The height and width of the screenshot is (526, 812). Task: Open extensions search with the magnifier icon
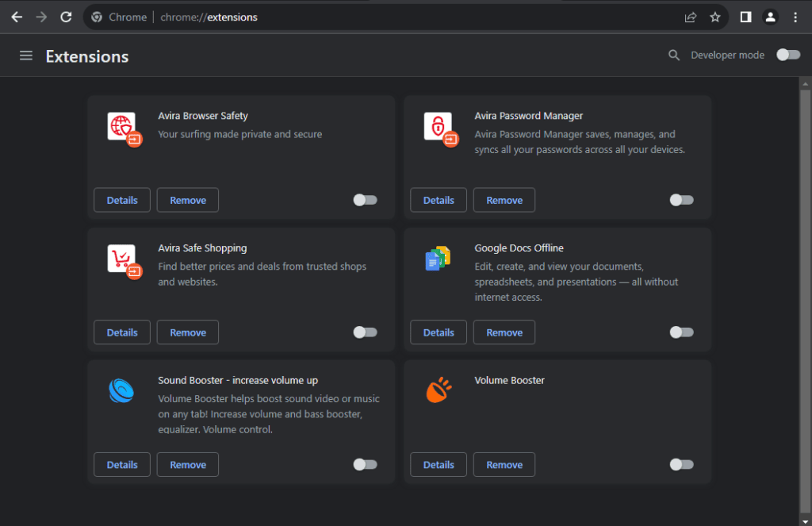click(x=673, y=55)
